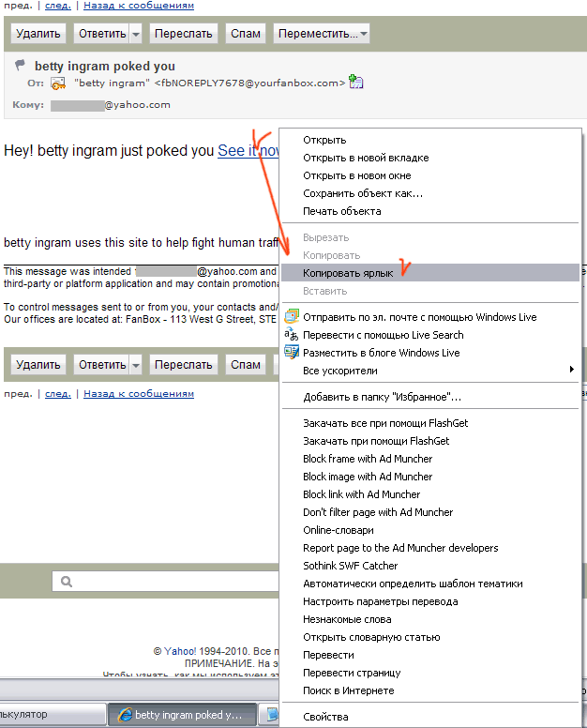Click Переслать button in bottom toolbar
Viewport: 587px width, 728px height.
click(183, 365)
